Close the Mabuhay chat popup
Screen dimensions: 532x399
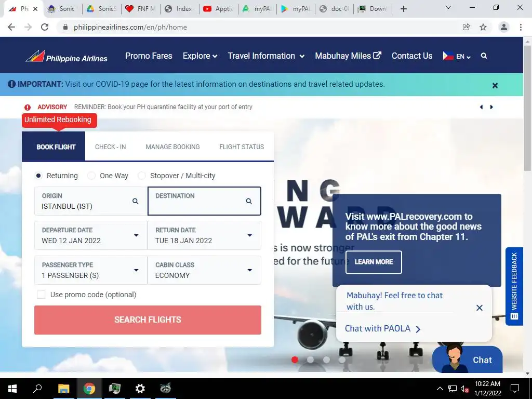click(x=480, y=308)
